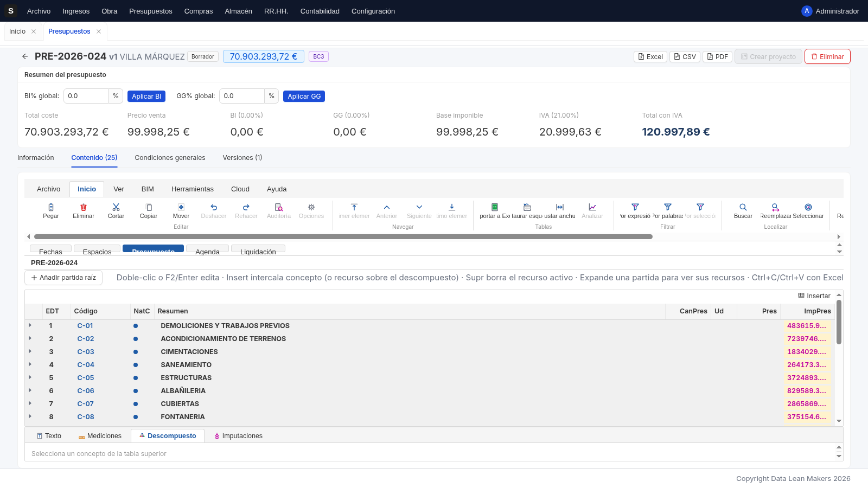Image resolution: width=868 pixels, height=488 pixels.
Task: Open the Contabilidad menu
Action: [320, 11]
